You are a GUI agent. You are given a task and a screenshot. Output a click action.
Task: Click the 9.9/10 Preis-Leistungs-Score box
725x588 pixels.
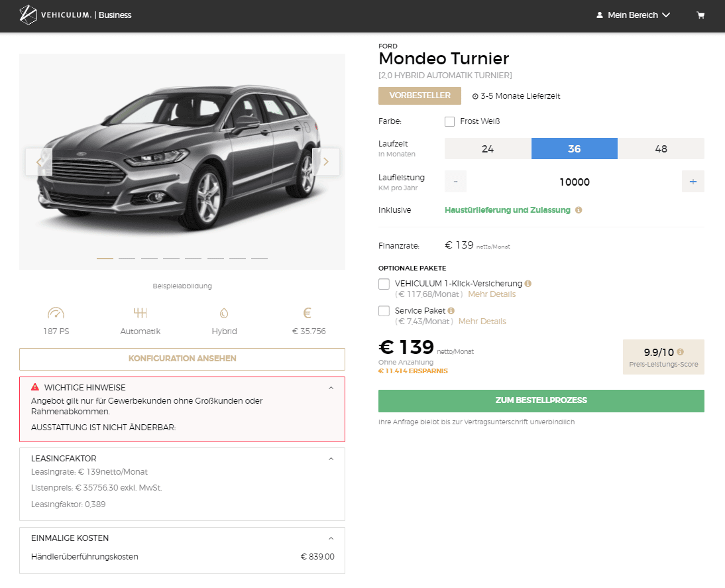coord(663,357)
